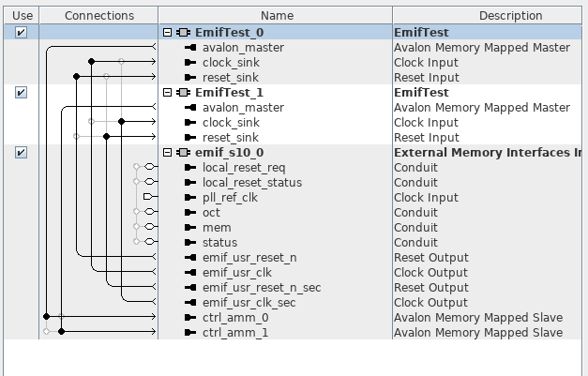Viewport: 588px width, 376px height.
Task: Click the EmifTest_0 component chip icon
Action: point(184,33)
